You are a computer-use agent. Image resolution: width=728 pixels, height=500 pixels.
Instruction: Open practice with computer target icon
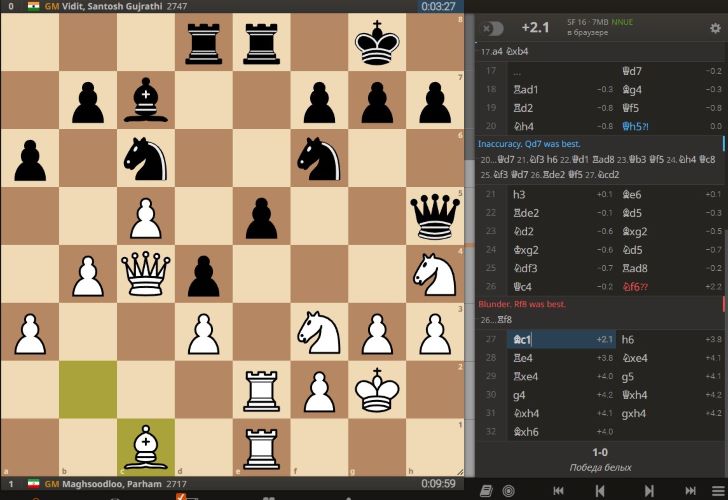[x=509, y=490]
